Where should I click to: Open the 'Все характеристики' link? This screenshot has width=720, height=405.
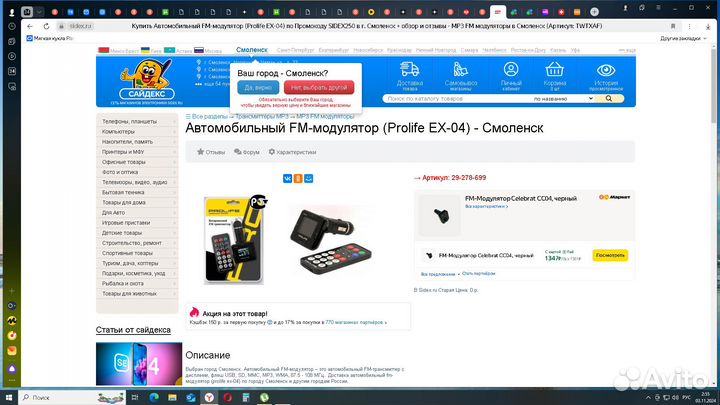point(486,207)
